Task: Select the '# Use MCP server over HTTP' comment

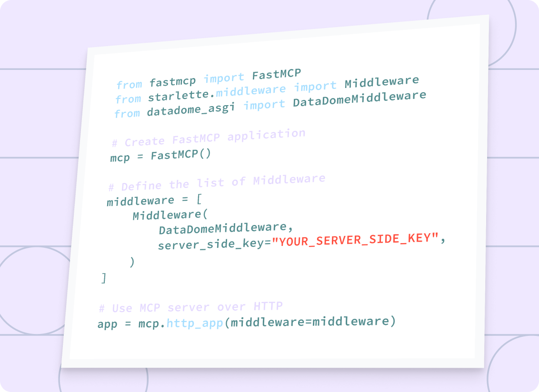Action: point(191,307)
